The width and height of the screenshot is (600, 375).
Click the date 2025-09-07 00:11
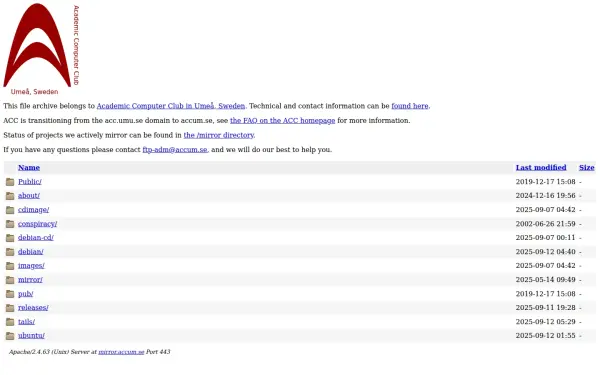pyautogui.click(x=546, y=238)
